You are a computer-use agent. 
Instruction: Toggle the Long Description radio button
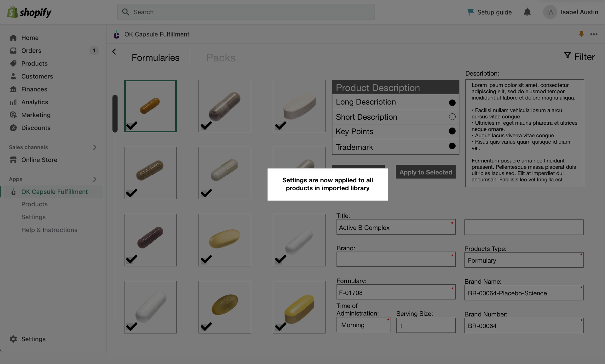pyautogui.click(x=452, y=103)
